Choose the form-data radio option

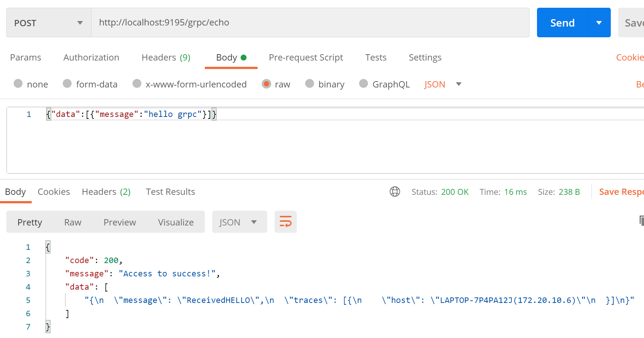(67, 84)
